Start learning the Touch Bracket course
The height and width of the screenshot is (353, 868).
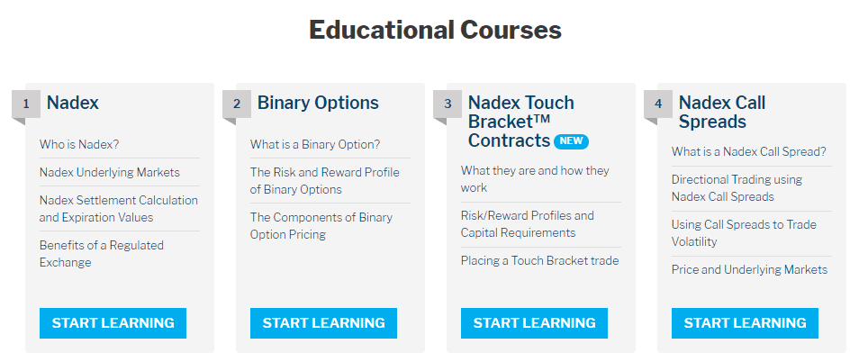pyautogui.click(x=534, y=323)
